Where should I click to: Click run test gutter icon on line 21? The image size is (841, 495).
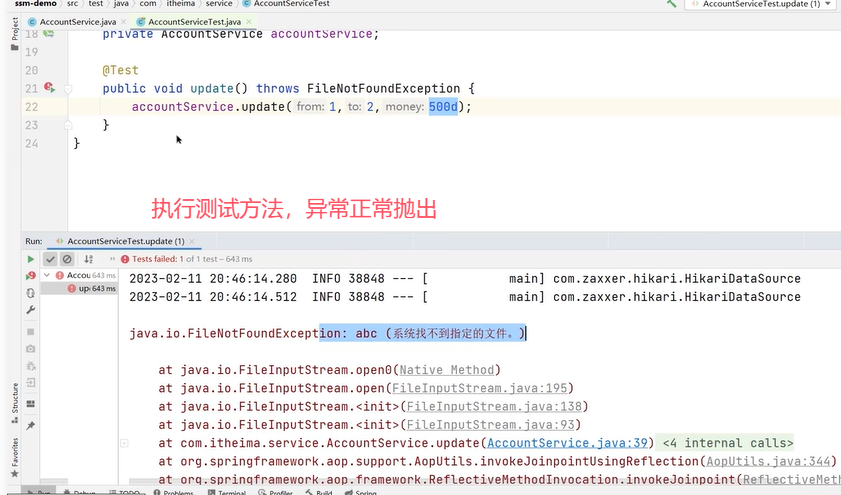(x=49, y=87)
